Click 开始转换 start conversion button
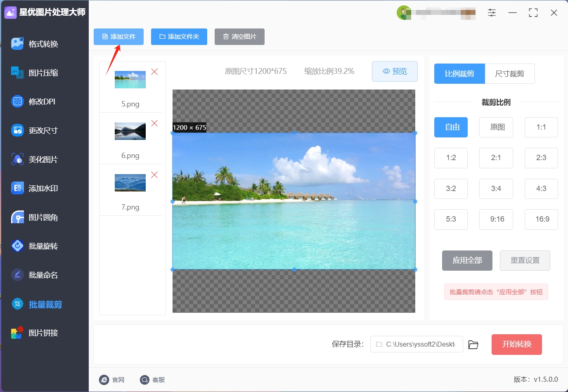 click(x=517, y=345)
